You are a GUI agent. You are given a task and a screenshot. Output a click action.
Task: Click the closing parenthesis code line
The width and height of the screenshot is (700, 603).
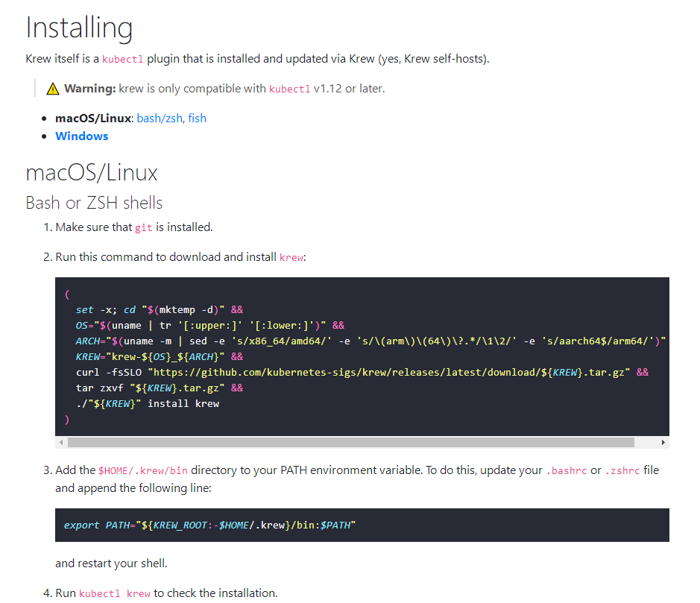click(67, 419)
